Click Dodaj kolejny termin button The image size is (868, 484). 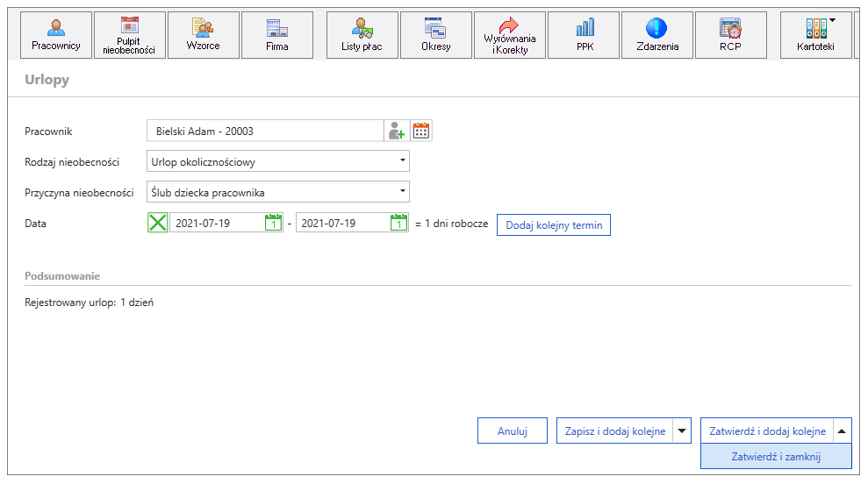click(x=554, y=225)
